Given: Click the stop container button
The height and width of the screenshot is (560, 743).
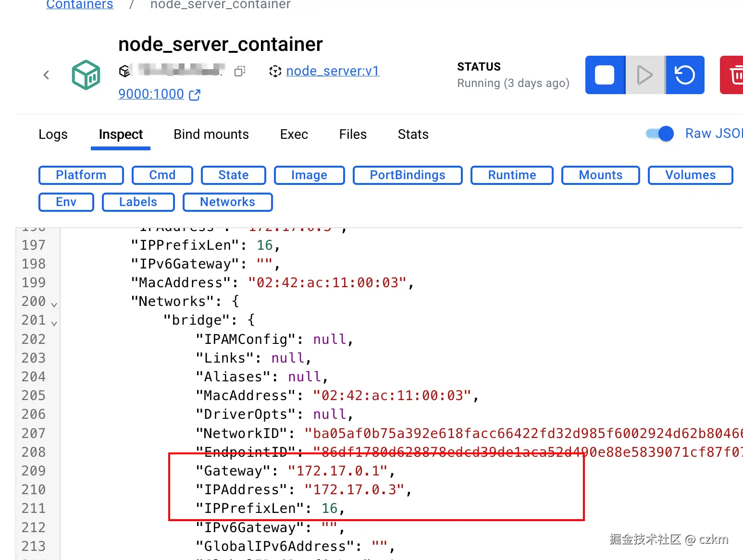Looking at the screenshot, I should point(605,75).
